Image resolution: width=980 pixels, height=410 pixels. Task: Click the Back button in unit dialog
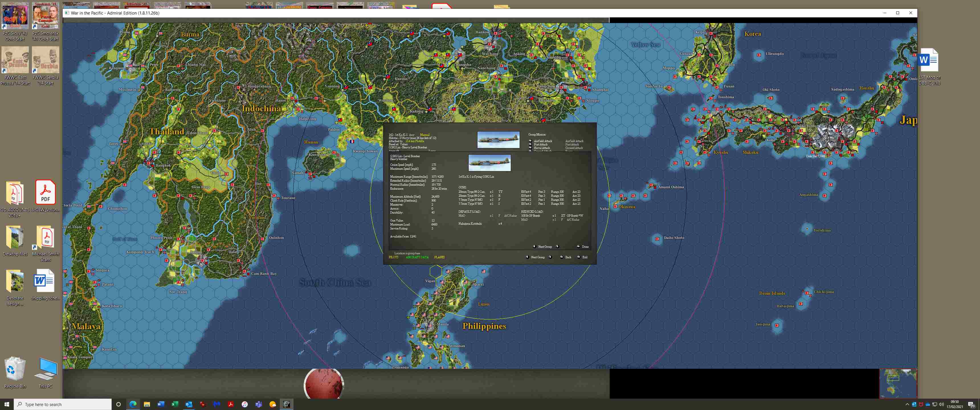click(x=568, y=257)
